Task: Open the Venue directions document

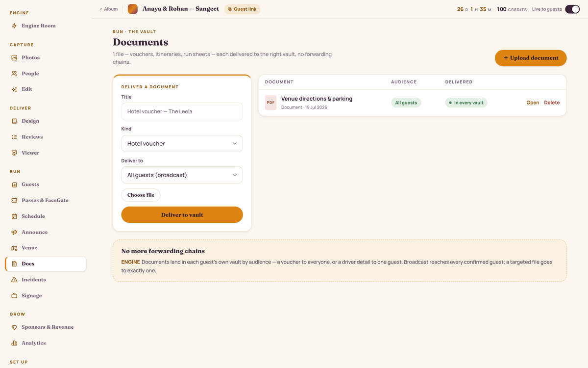Action: pos(533,103)
